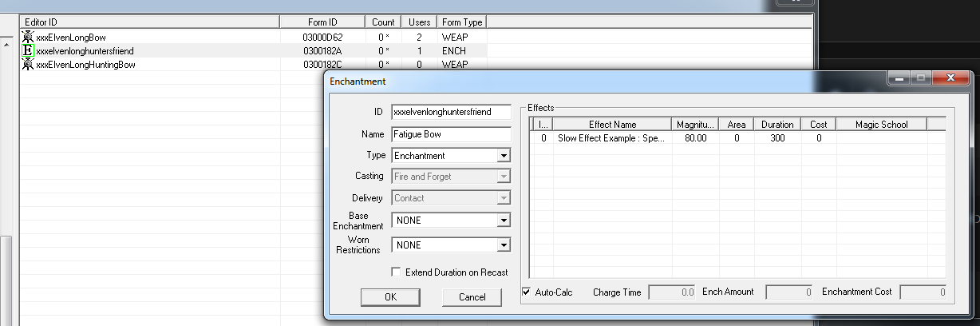
Task: Click the 80.00 magnitude cell
Action: 695,138
